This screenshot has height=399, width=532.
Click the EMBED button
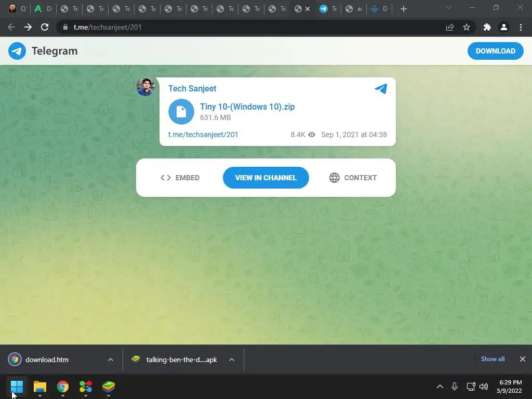tap(180, 178)
